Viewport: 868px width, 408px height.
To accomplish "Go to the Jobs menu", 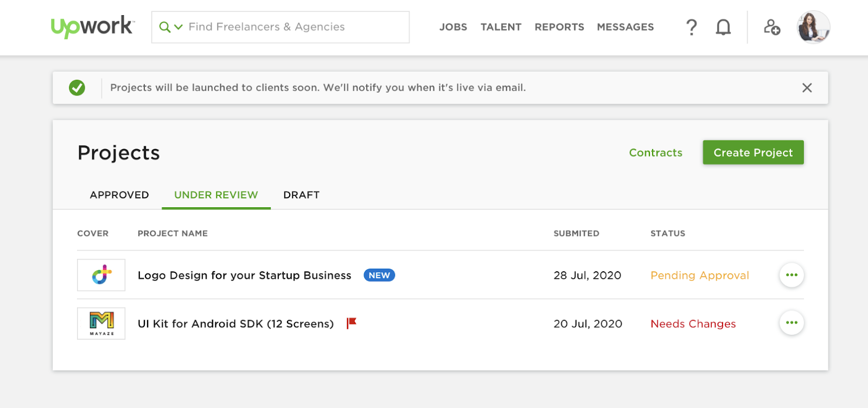I will pyautogui.click(x=453, y=27).
